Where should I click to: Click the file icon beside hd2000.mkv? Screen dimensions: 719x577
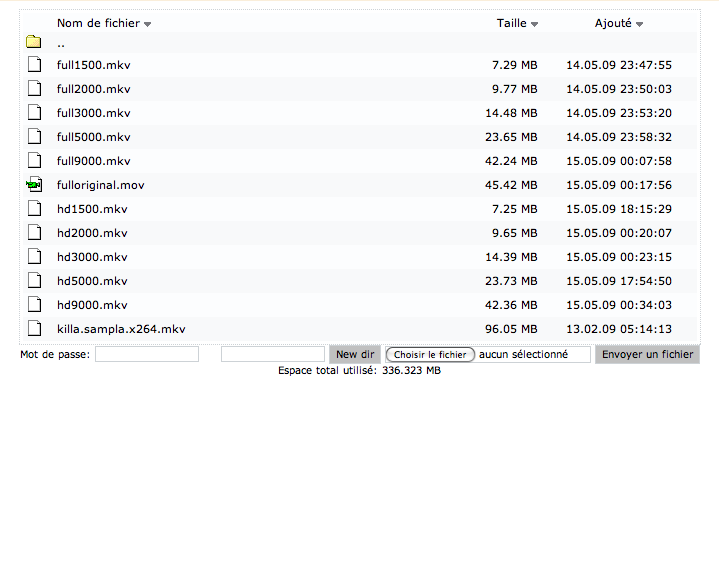[34, 232]
